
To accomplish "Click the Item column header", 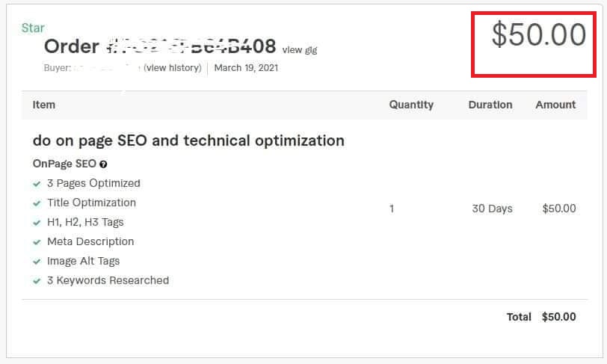I will pyautogui.click(x=44, y=105).
